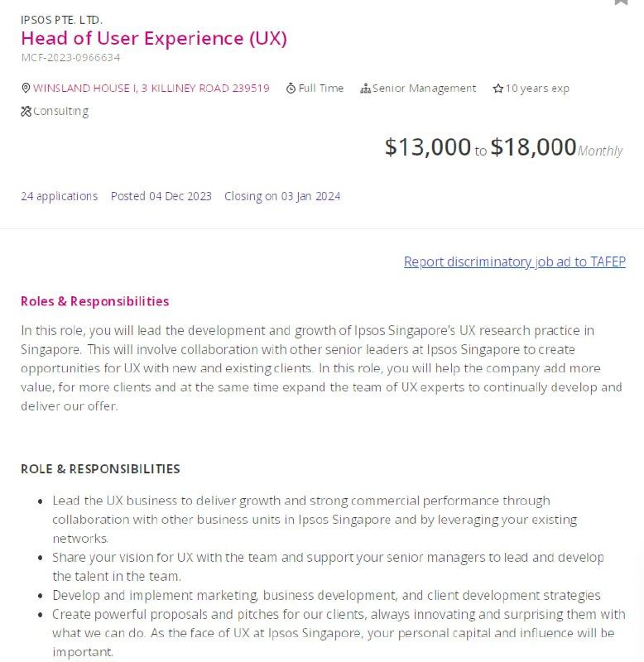Click the bookmark icon at top right
This screenshot has width=644, height=662.
[621, 2]
